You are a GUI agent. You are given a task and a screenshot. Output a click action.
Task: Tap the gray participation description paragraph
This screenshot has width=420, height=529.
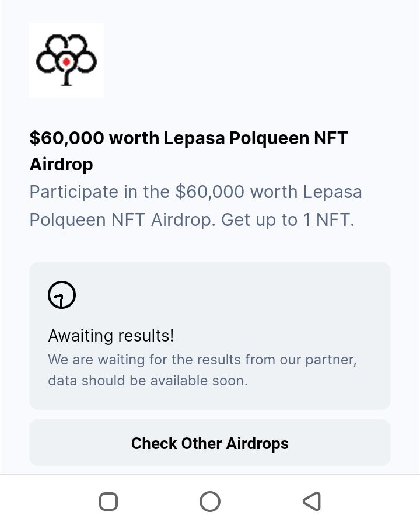195,206
